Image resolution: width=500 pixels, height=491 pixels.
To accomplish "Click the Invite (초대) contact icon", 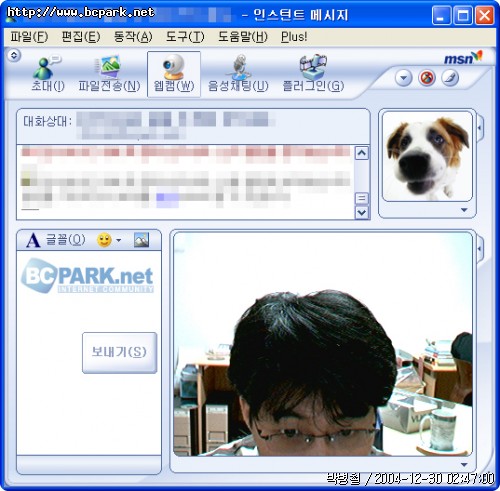I will [x=47, y=74].
